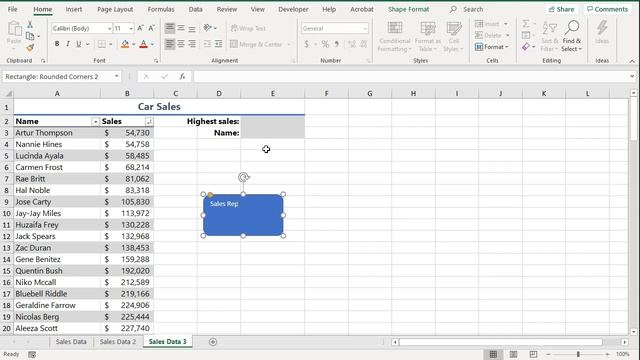640x360 pixels.
Task: Toggle Align Left
Action: pos(170,44)
